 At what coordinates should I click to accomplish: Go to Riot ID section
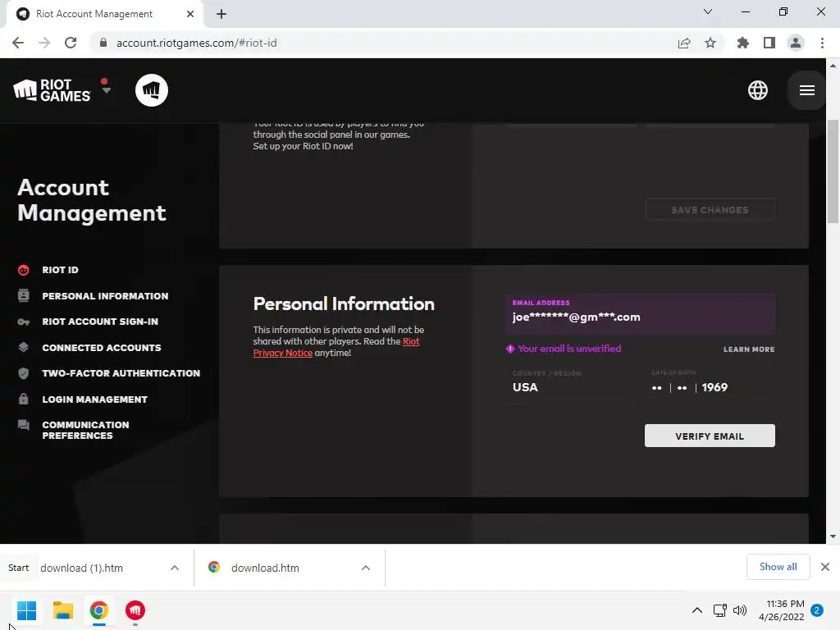60,270
